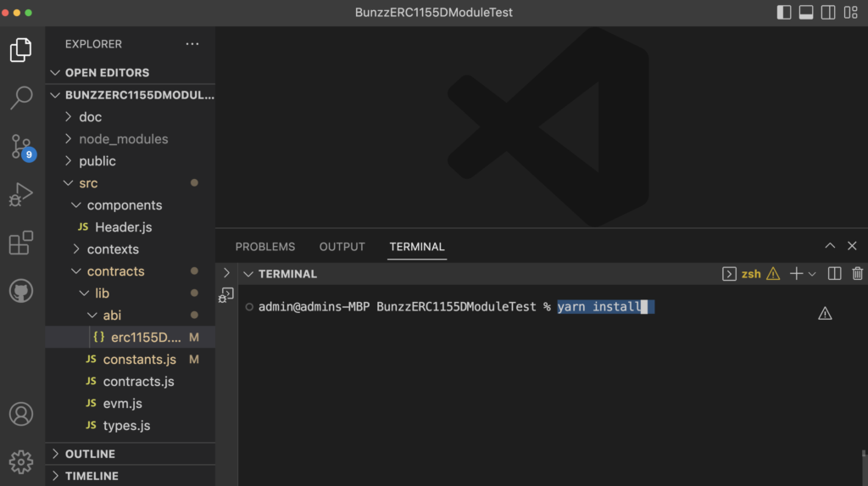Switch to PROBLEMS tab
This screenshot has width=868, height=486.
[265, 247]
